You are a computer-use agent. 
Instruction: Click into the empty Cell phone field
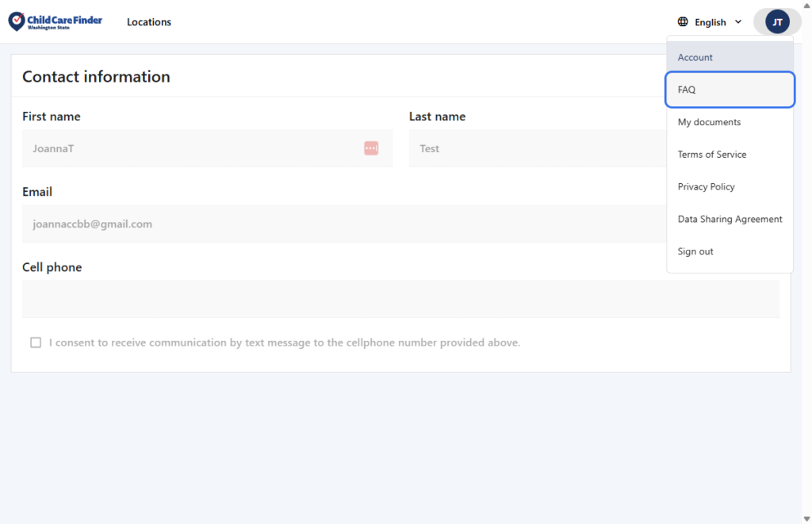click(400, 299)
